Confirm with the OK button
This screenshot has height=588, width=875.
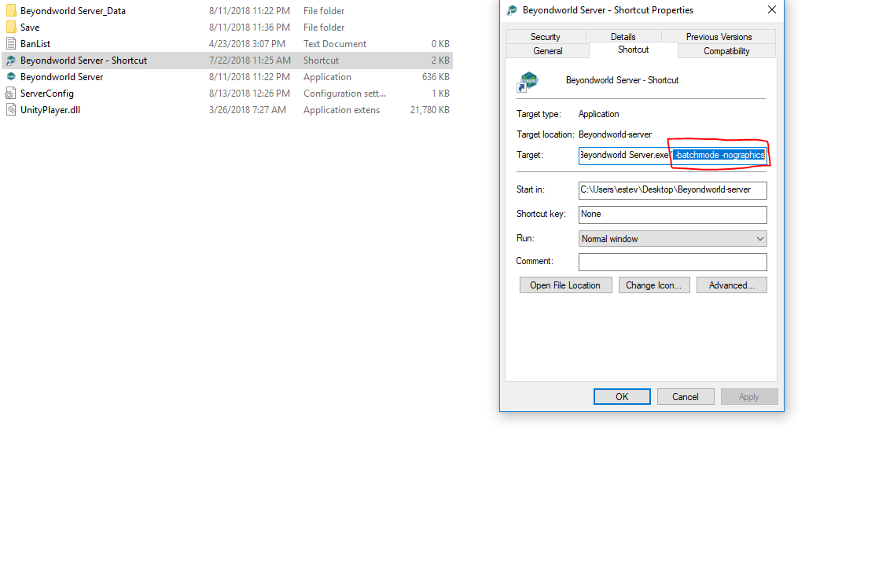point(622,397)
